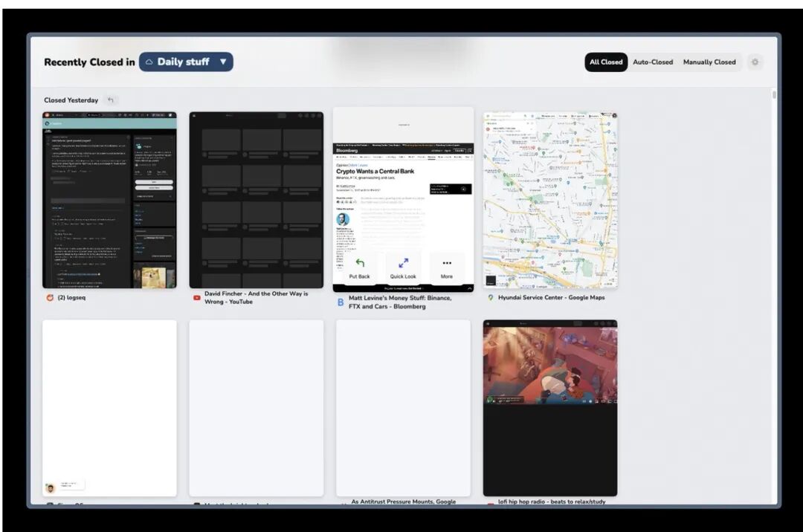Image resolution: width=803 pixels, height=532 pixels.
Task: Click Put Back on the Bloomberg card
Action: tap(359, 267)
